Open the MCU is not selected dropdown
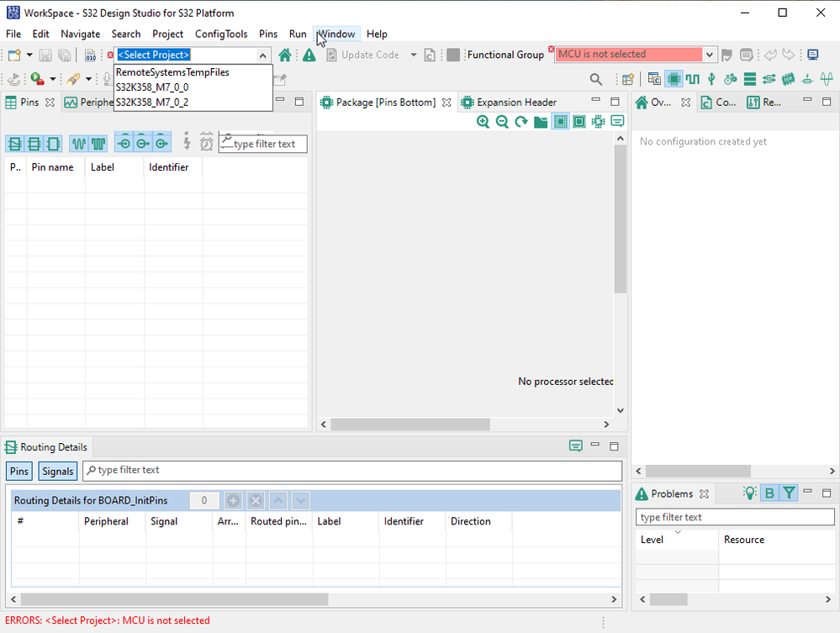The width and height of the screenshot is (840, 633). coord(710,55)
